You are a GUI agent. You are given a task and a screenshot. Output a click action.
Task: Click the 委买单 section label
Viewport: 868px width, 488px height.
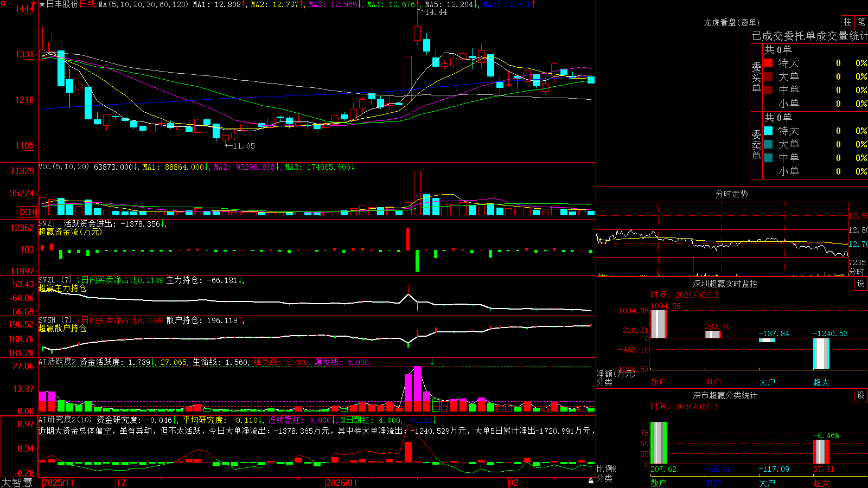point(756,77)
